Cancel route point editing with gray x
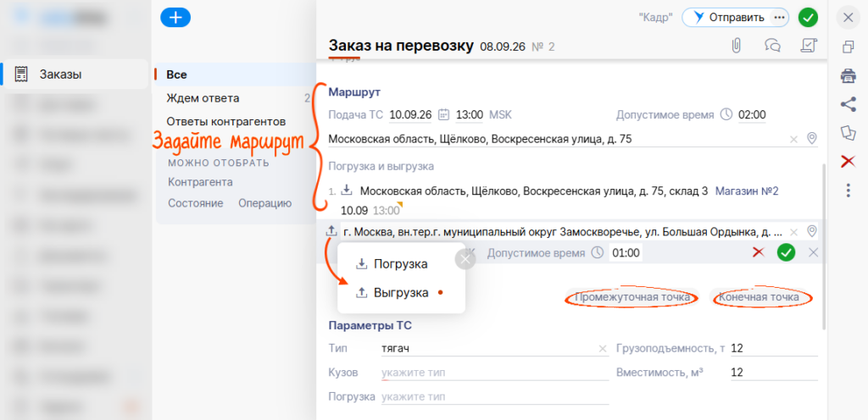 [x=813, y=252]
